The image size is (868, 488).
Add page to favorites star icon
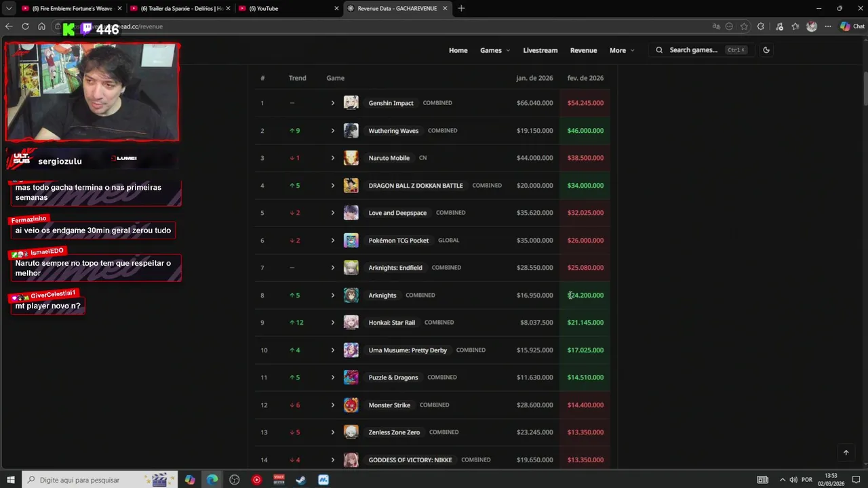[x=744, y=26]
